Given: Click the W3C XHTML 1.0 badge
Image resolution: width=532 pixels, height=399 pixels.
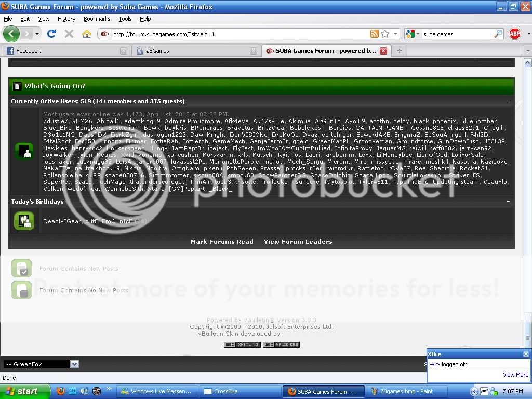Looking at the screenshot, I should pos(242,344).
